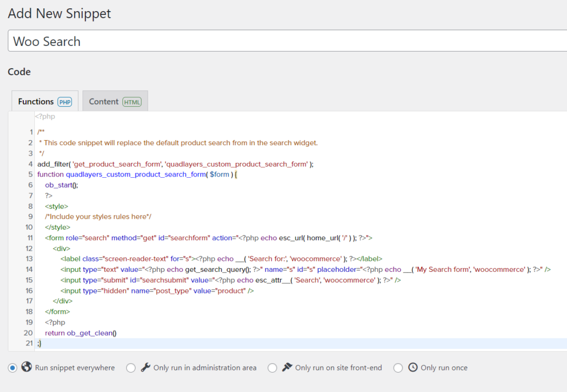567x392 pixels.
Task: Click the clock icon for run once
Action: click(x=413, y=368)
